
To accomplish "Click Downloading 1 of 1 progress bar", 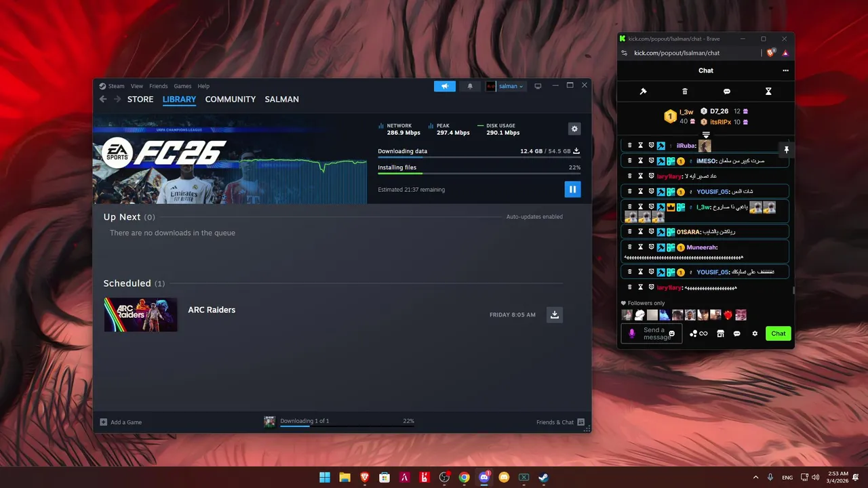I will coord(347,427).
